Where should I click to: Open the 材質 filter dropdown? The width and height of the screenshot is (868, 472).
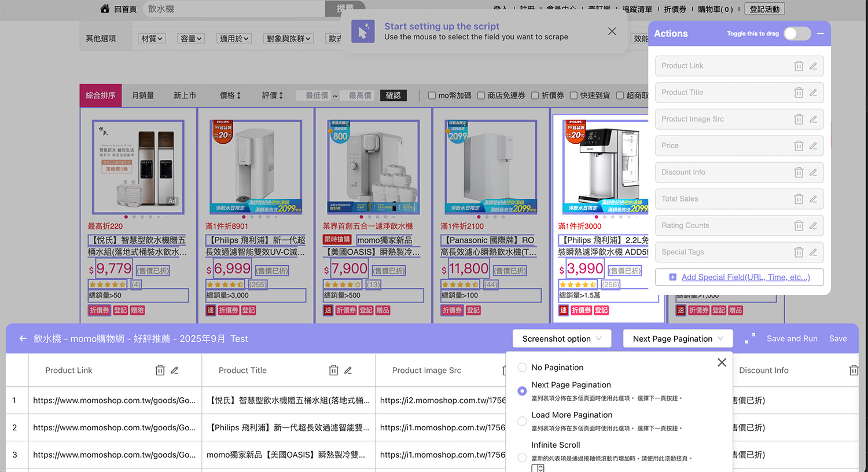click(152, 38)
